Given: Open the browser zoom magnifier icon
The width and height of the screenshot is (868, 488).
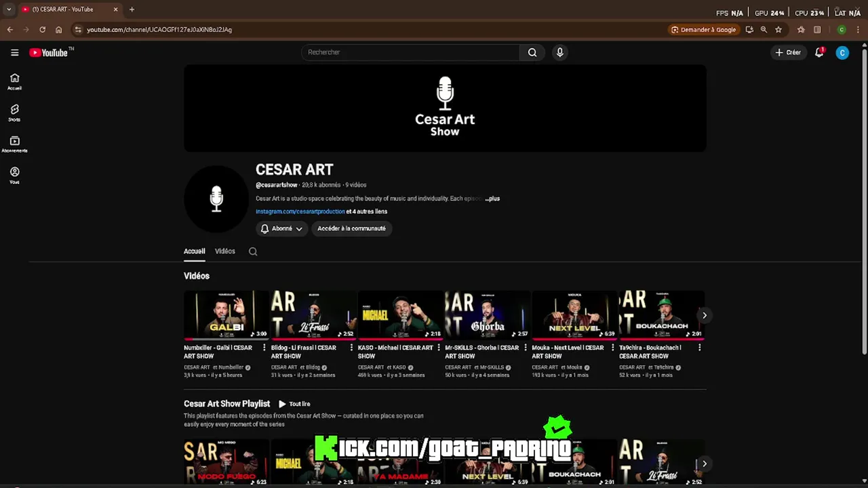Looking at the screenshot, I should click(764, 30).
